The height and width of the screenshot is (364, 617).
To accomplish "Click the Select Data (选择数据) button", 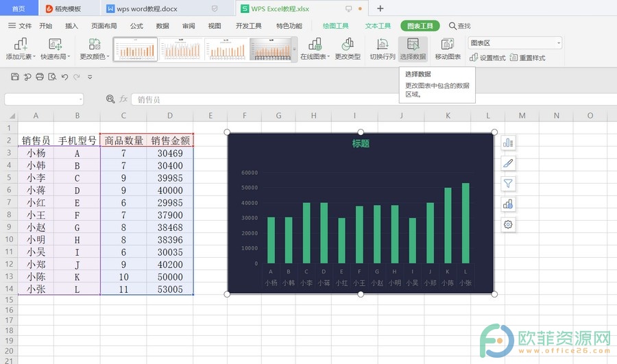I will coord(413,49).
